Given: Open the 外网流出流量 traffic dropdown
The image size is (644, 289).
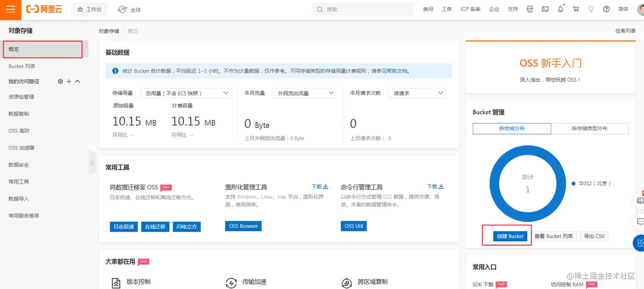Looking at the screenshot, I should tap(304, 93).
